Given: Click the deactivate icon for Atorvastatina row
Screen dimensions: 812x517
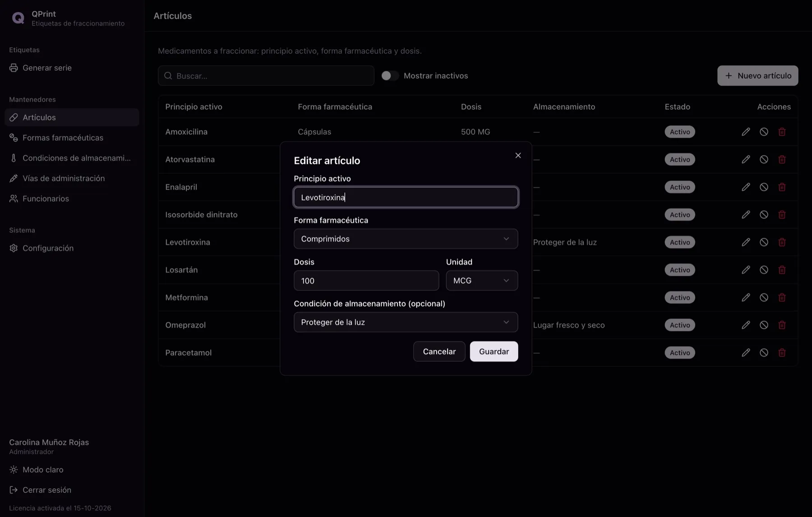Looking at the screenshot, I should [x=764, y=159].
